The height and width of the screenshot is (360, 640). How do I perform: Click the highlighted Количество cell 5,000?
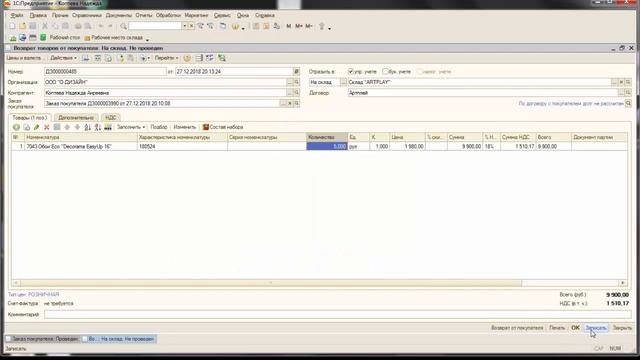click(x=327, y=146)
